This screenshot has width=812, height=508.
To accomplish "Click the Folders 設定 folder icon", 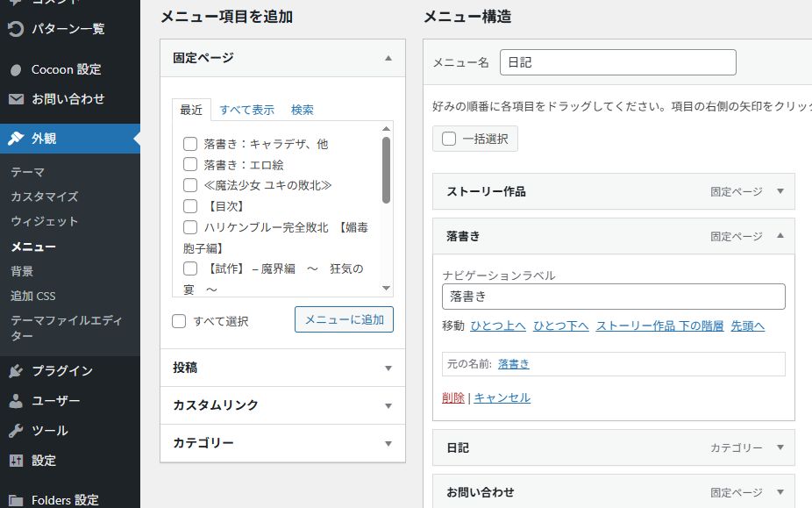I will pos(16,500).
